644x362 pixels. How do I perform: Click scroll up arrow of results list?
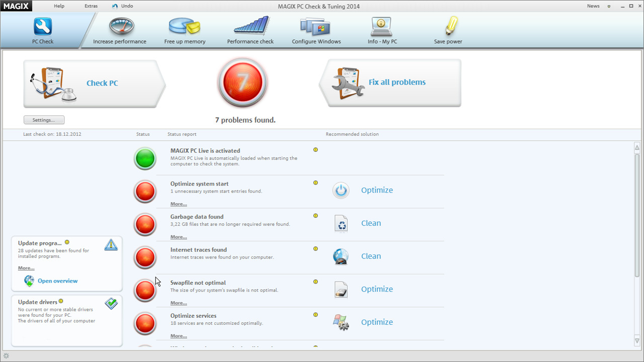[637, 147]
